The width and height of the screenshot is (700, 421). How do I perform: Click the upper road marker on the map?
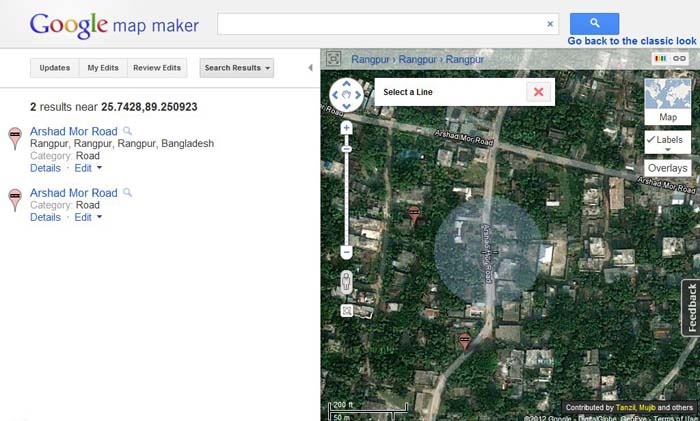(x=414, y=214)
